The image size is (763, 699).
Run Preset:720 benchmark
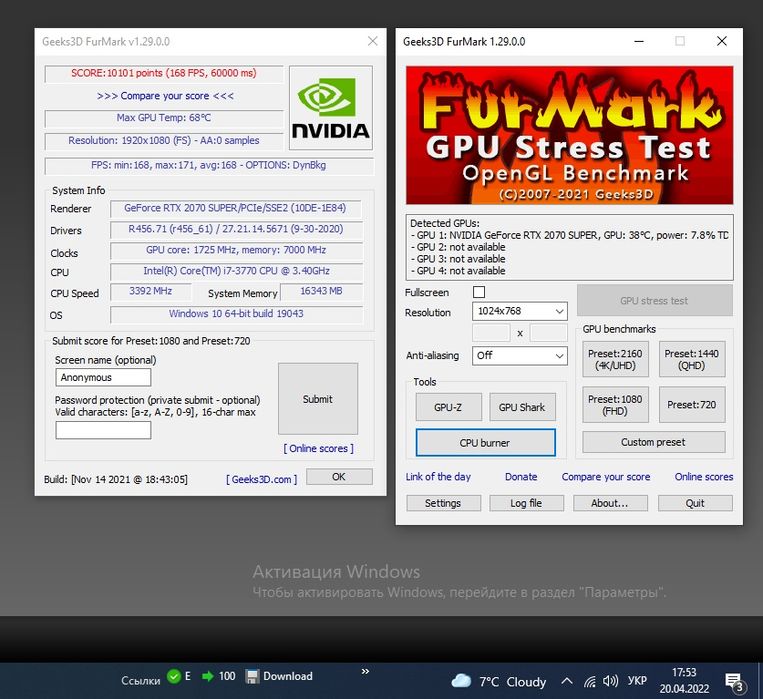click(691, 405)
